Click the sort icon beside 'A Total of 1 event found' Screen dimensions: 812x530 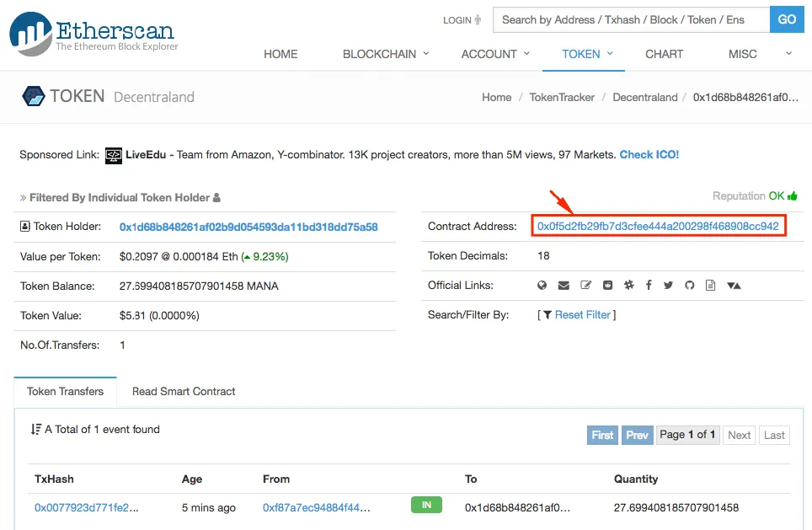tap(35, 429)
